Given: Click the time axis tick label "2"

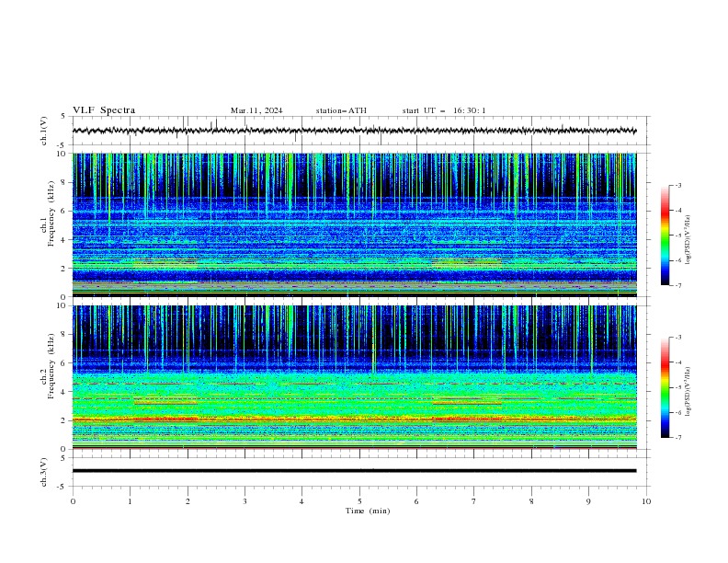Looking at the screenshot, I should [188, 501].
